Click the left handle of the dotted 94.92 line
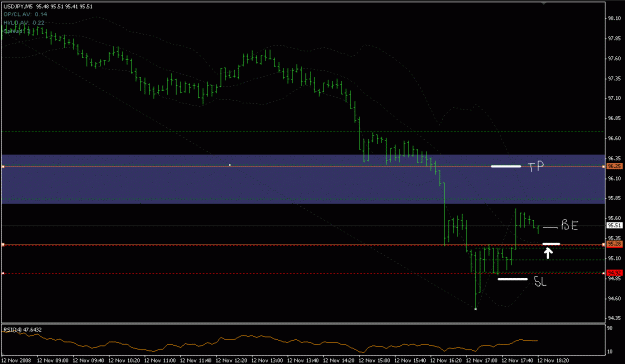The width and height of the screenshot is (625, 364). point(3,273)
